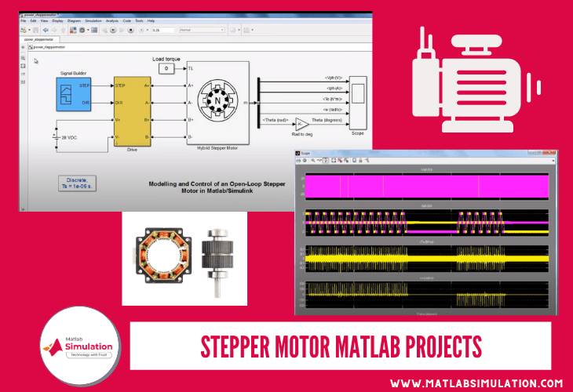Click the Save icon in Simulink toolbar
This screenshot has height=392, width=573.
(36, 30)
